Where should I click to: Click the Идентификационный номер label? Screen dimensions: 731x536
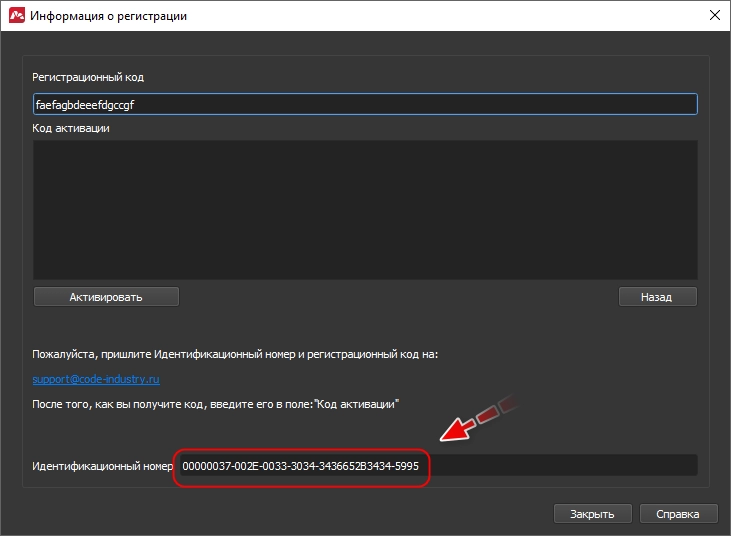[103, 466]
